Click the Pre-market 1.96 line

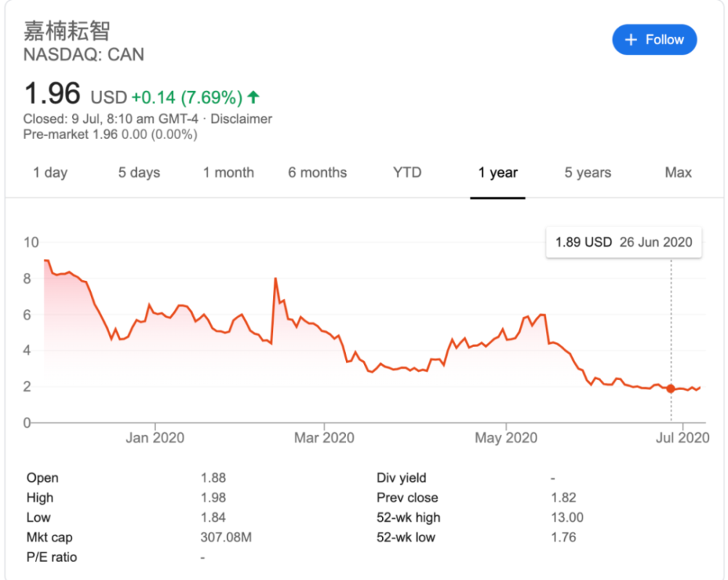tap(111, 135)
